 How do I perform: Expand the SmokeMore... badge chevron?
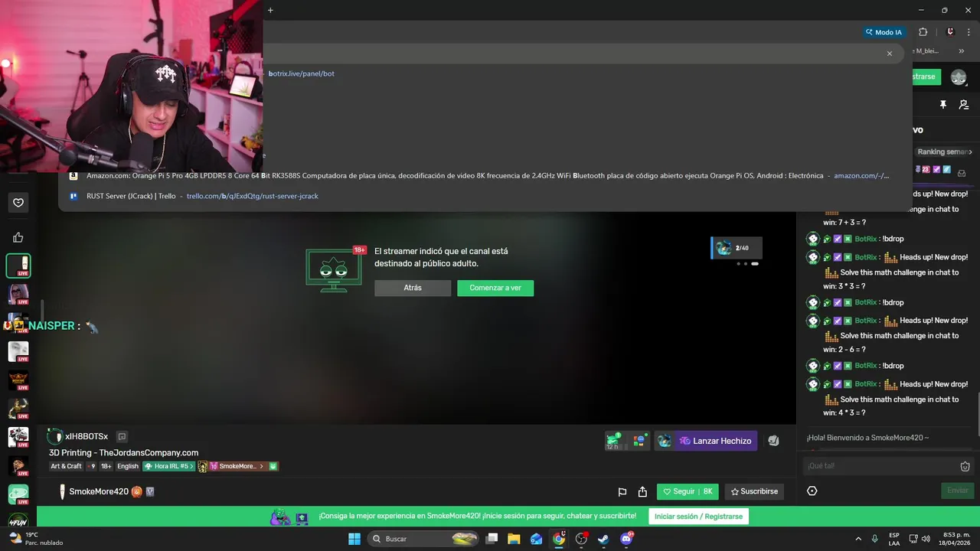261,466
